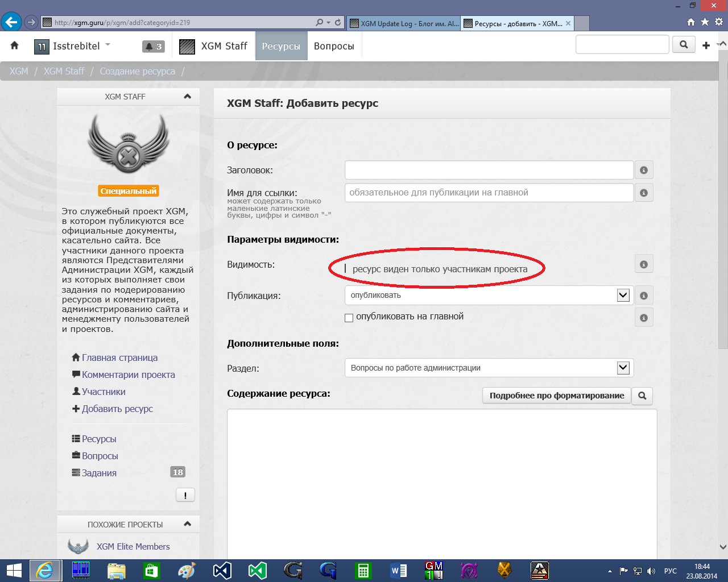Image resolution: width=728 pixels, height=582 pixels.
Task: Open Windows Start button
Action: pyautogui.click(x=14, y=570)
